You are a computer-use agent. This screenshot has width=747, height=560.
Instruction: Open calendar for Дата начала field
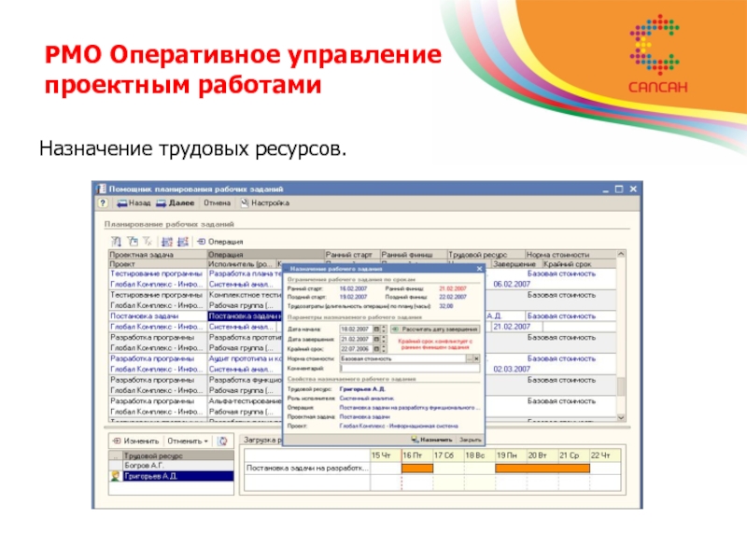(376, 329)
